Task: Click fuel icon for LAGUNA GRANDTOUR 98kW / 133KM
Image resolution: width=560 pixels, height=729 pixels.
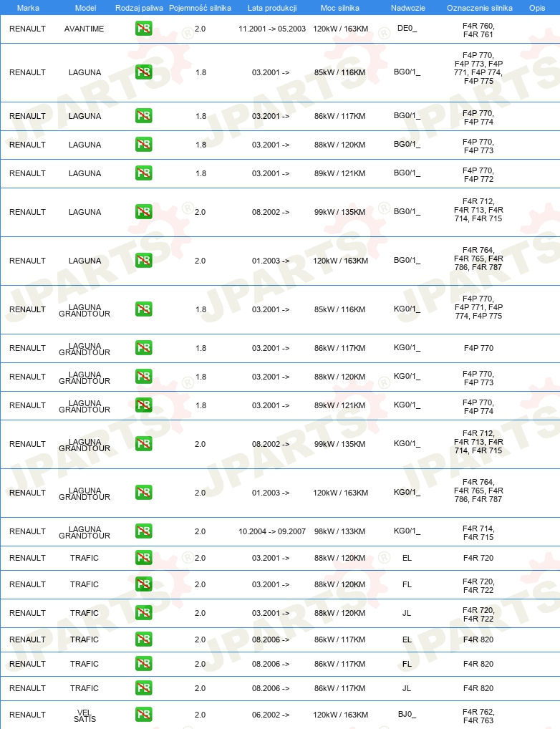Action: pos(144,531)
